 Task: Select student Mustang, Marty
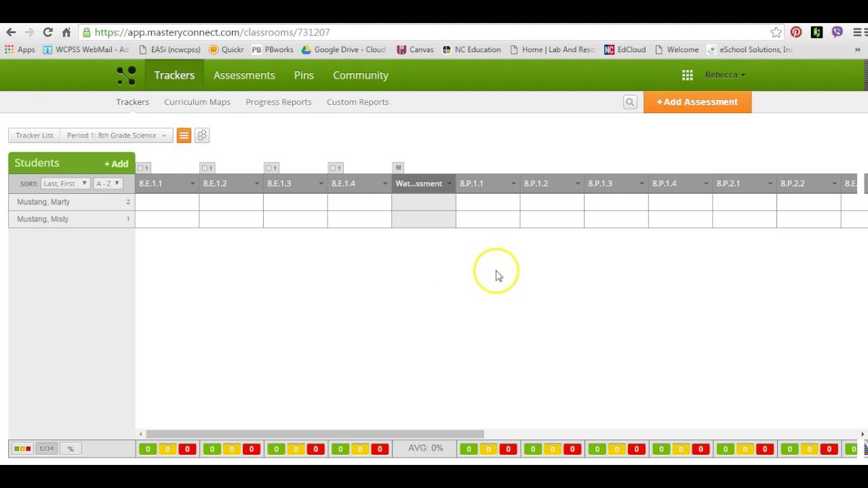(43, 202)
